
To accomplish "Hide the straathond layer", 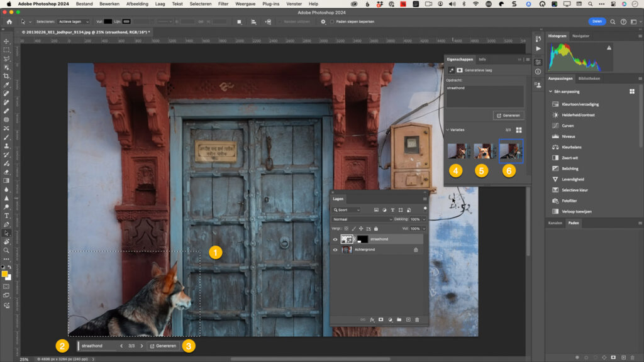I will coord(335,239).
